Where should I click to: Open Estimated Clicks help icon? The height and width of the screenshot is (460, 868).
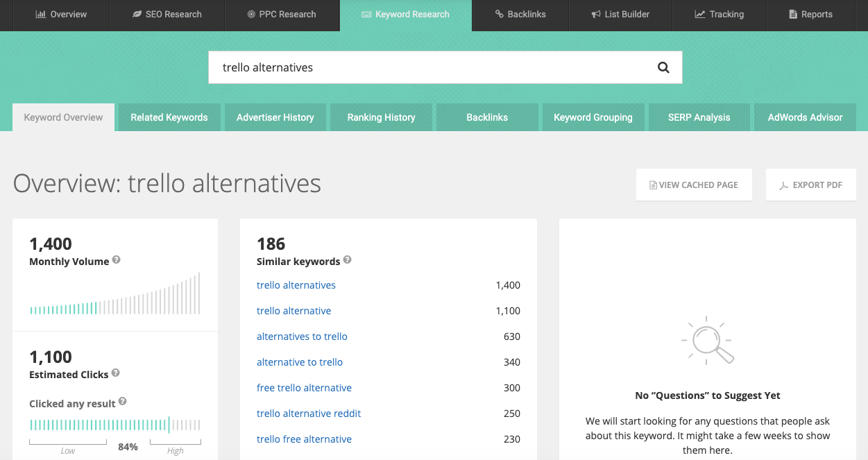tap(116, 373)
